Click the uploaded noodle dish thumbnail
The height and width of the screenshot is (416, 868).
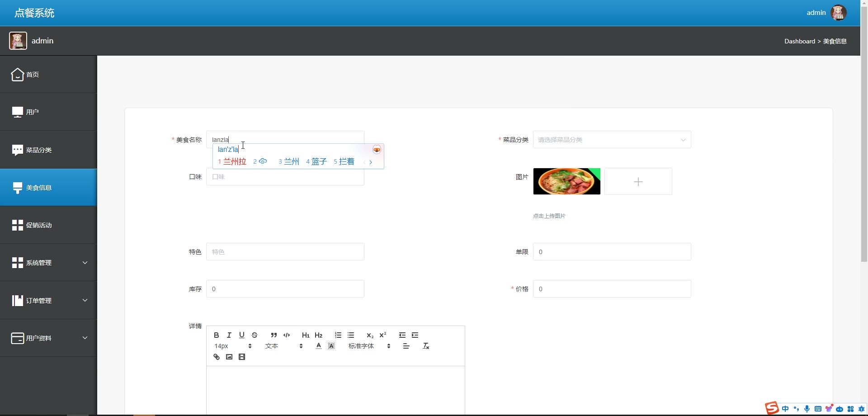[x=567, y=181]
